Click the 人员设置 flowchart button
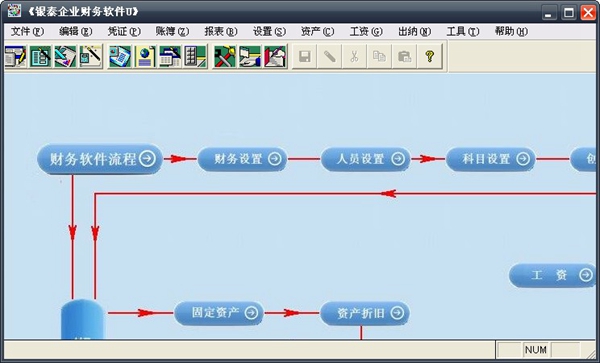 365,159
